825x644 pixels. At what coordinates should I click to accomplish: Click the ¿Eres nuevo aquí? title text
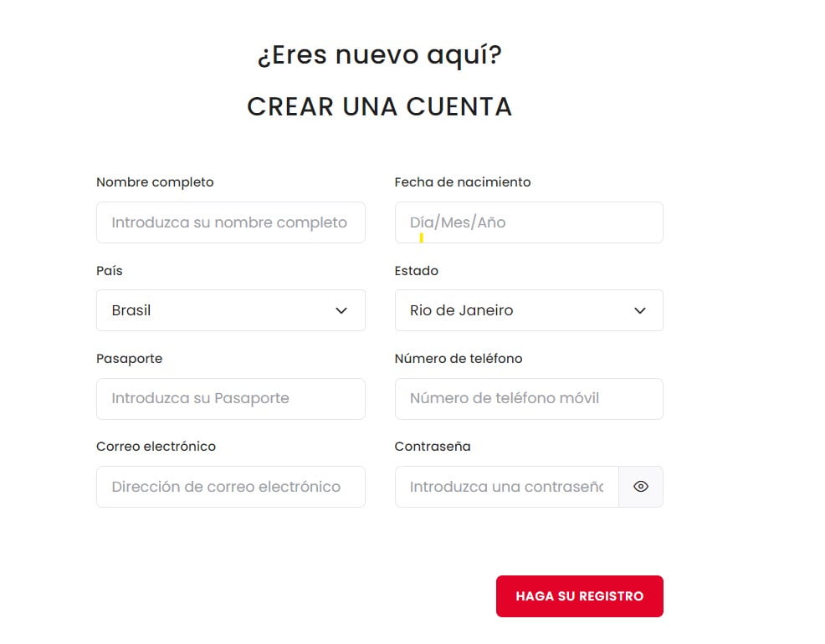379,54
